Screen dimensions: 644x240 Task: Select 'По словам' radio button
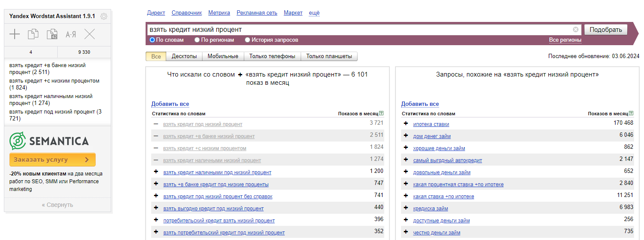pyautogui.click(x=152, y=40)
